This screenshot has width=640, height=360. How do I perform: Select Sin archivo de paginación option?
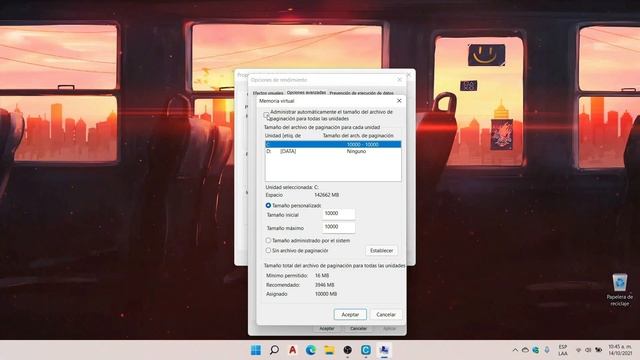[268, 250]
